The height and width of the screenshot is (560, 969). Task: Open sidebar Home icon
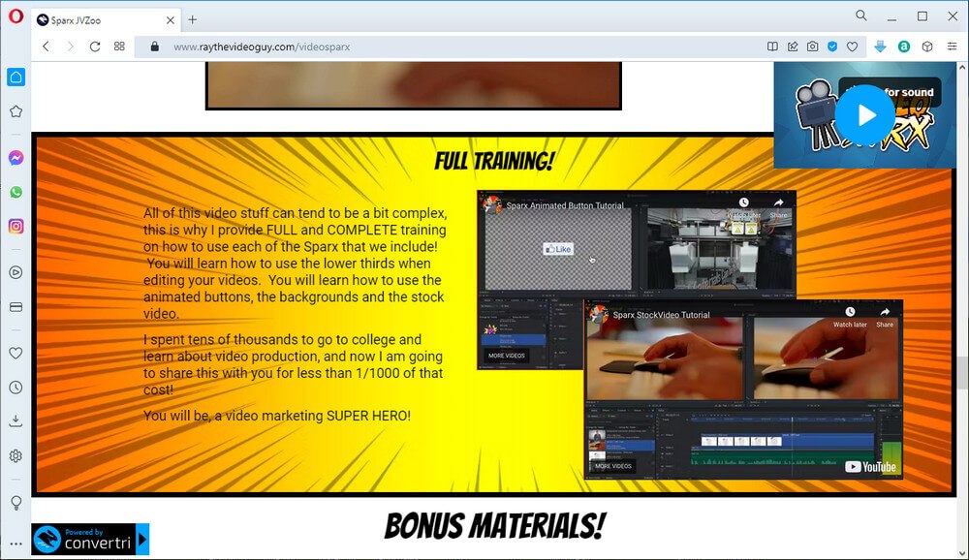pos(16,78)
